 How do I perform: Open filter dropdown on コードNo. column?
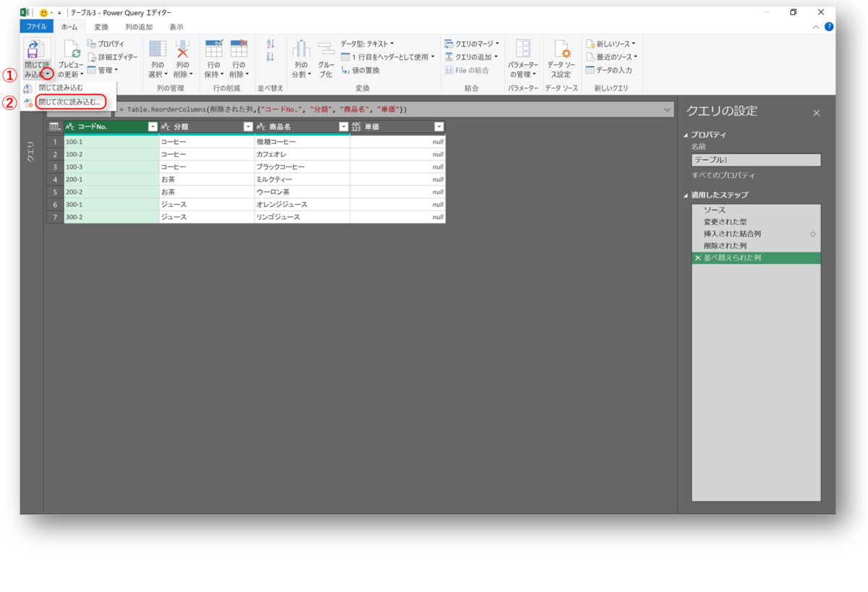pos(152,127)
